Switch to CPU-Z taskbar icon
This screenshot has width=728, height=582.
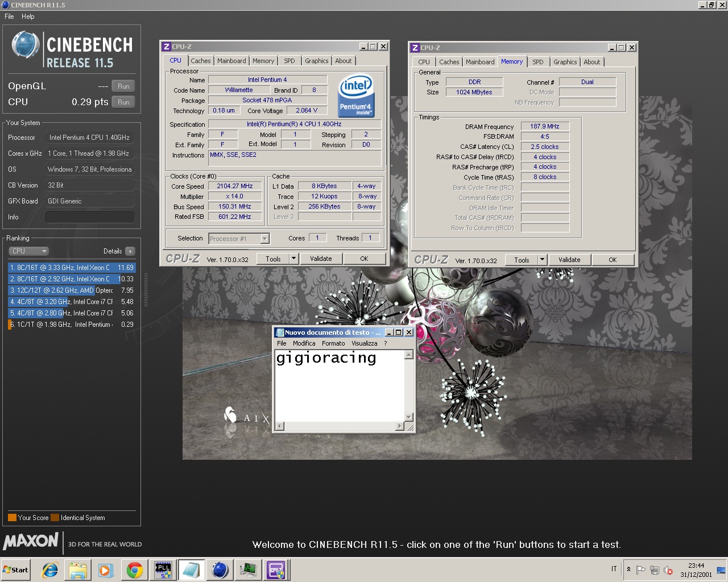276,570
